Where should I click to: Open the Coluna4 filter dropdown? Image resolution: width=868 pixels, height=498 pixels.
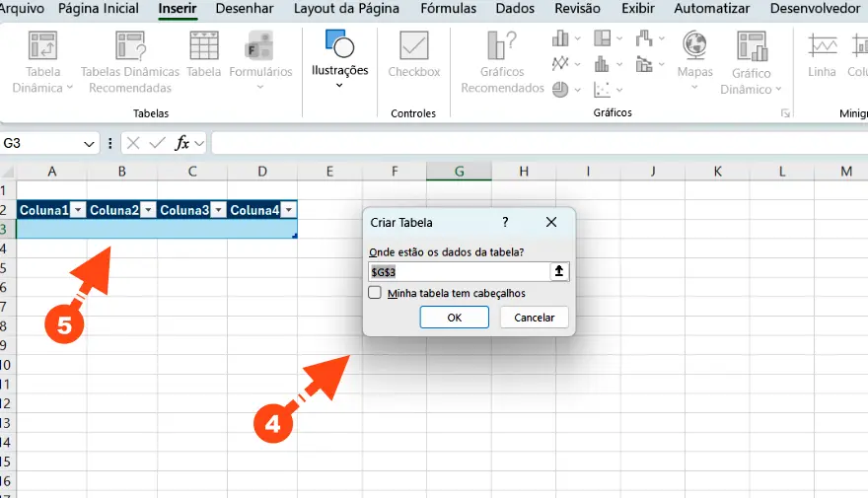[289, 210]
